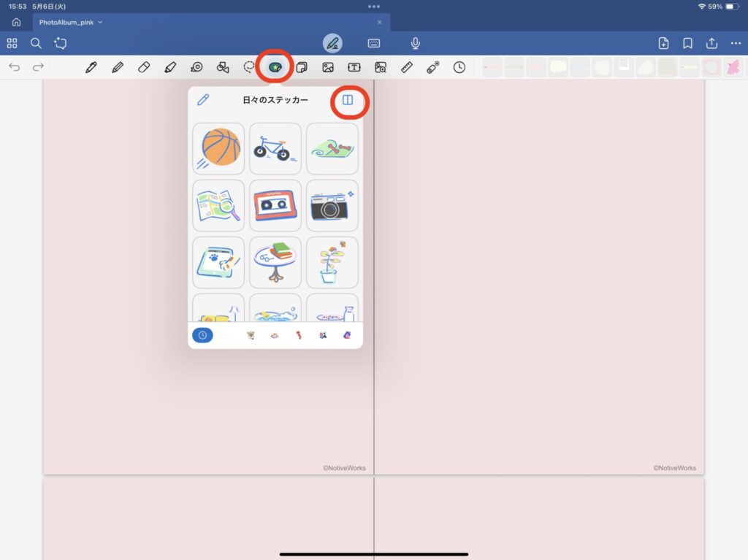The height and width of the screenshot is (560, 748).
Task: Toggle pen drawing mode button
Action: (332, 43)
